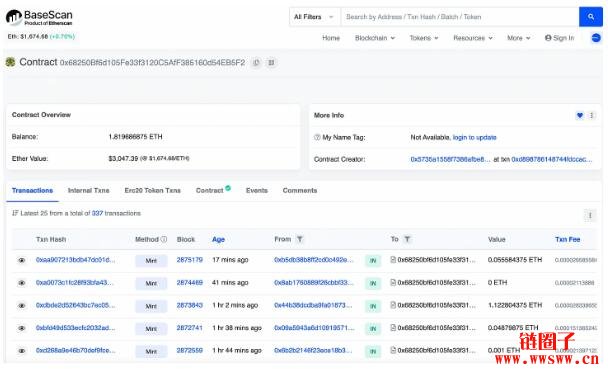Copy the contract address with the copy icon
Viewport: 608px width, 369px height.
(x=256, y=62)
